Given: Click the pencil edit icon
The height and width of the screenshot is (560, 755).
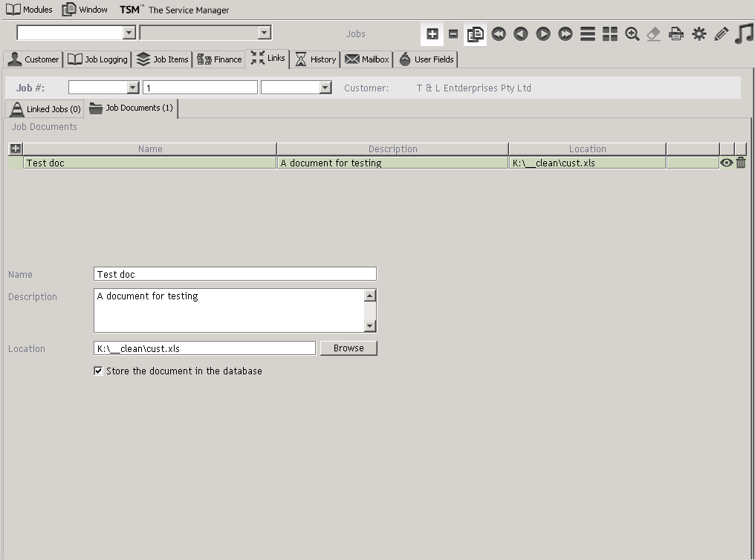Looking at the screenshot, I should (x=722, y=34).
